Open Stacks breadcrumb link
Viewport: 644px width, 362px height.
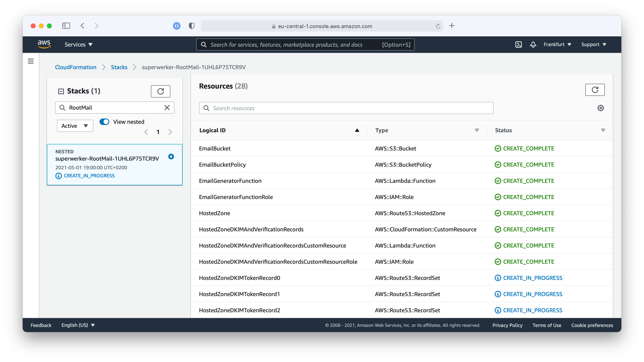(119, 67)
